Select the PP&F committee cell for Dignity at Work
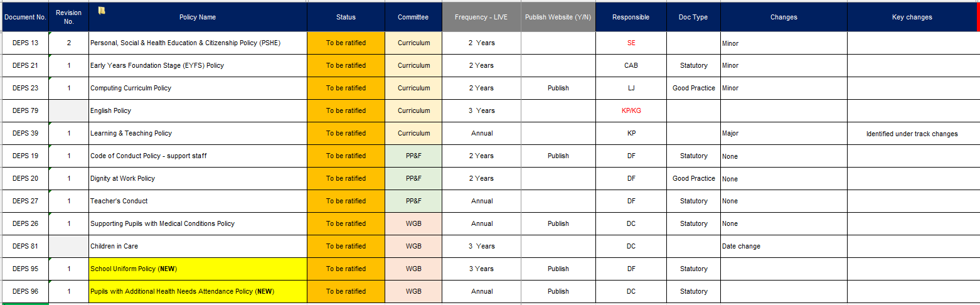980x305 pixels. 413,179
